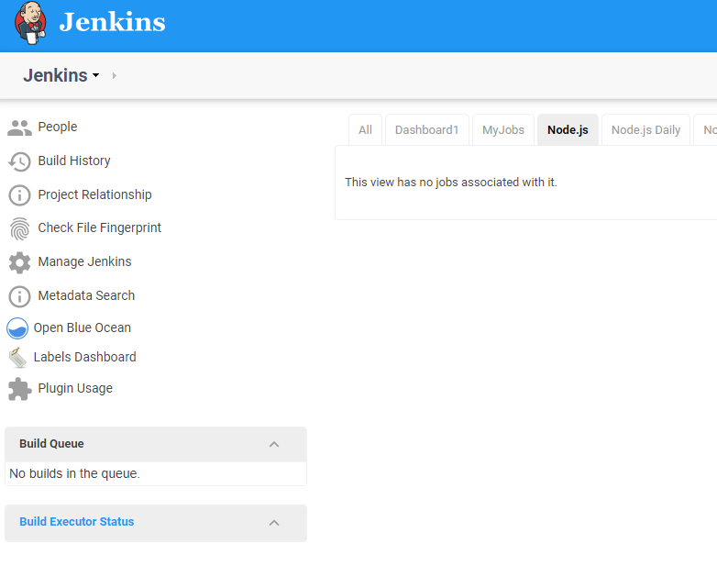Viewport: 717px width, 588px height.
Task: Click breadcrumb chevron separator after Jenkins
Action: (x=115, y=76)
